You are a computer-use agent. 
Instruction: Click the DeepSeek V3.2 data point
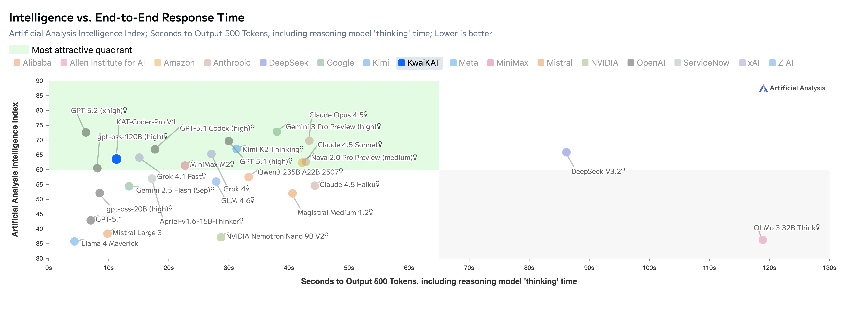(x=566, y=152)
